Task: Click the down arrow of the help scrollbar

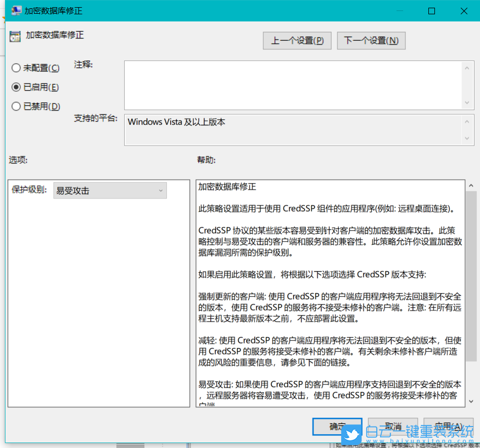Action: pos(471,402)
